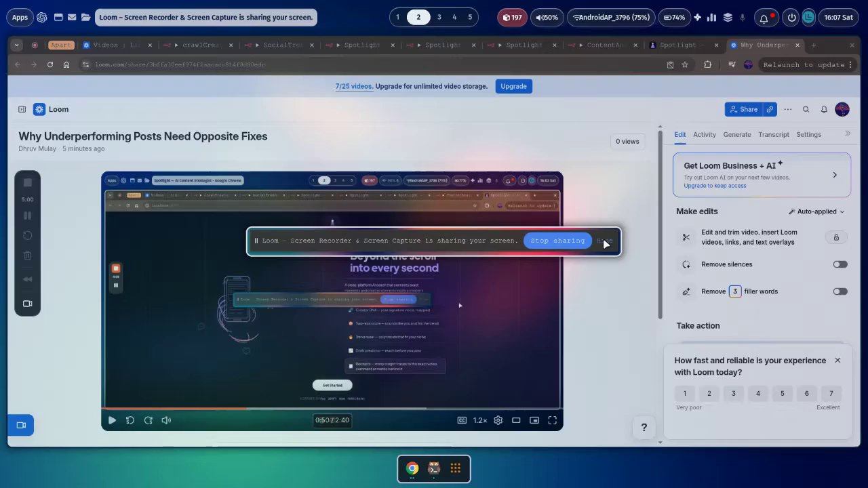Rate Loom experience 1, very poor
868x488 pixels.
(685, 393)
